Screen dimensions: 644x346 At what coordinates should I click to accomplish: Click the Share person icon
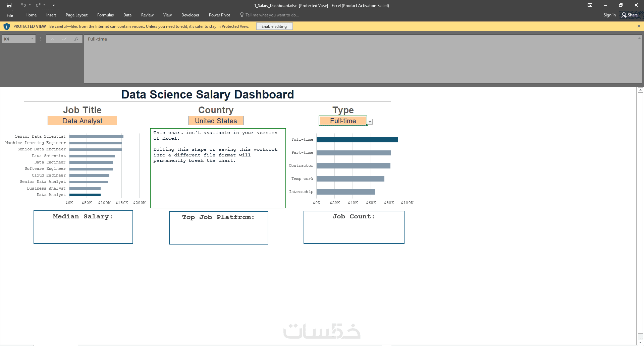tap(624, 15)
